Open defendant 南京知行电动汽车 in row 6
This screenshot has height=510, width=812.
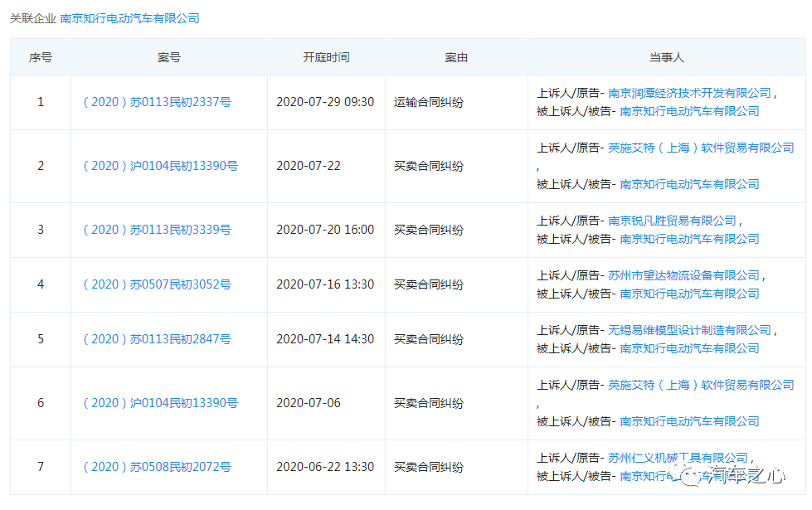coord(689,421)
